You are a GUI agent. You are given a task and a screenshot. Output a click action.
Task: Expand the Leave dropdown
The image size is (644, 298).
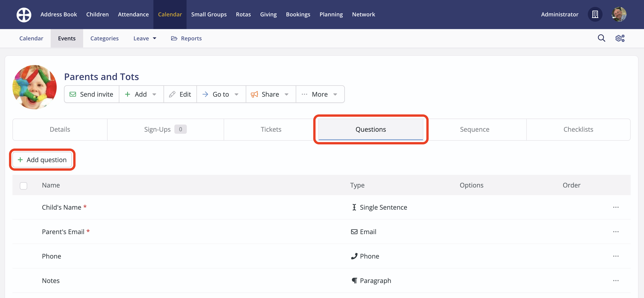[x=144, y=38]
